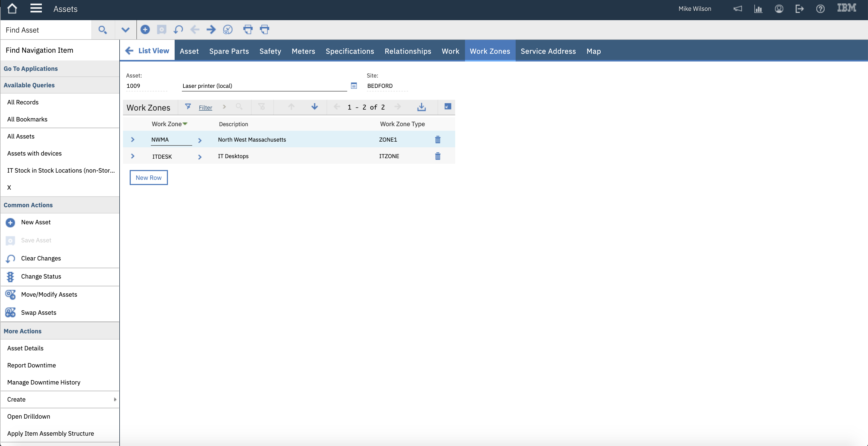Expand details of the ITDESK row
The height and width of the screenshot is (446, 868).
tap(133, 156)
